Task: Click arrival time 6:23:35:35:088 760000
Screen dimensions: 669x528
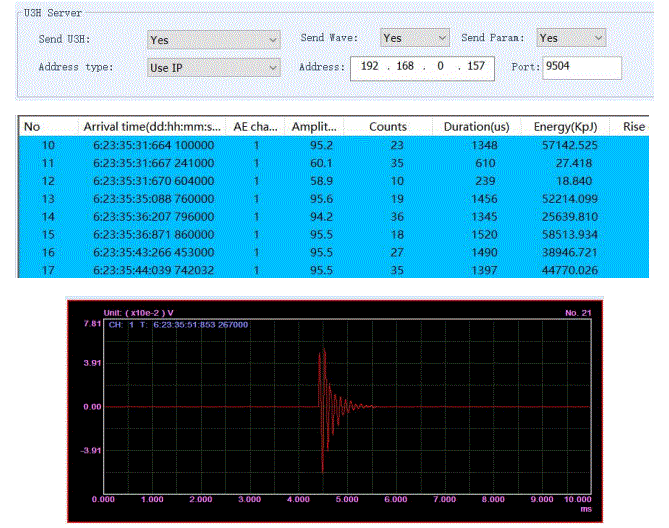Action: pos(154,199)
